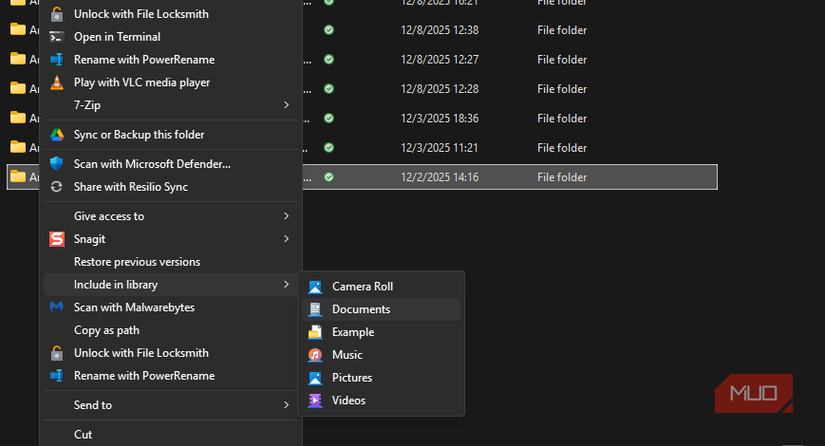Select Copy as path

coord(107,330)
